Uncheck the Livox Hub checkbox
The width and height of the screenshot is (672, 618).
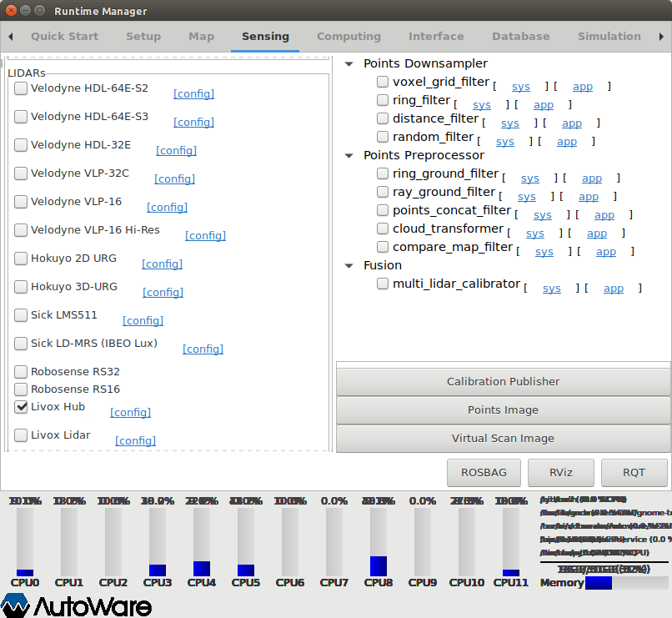[x=21, y=407]
